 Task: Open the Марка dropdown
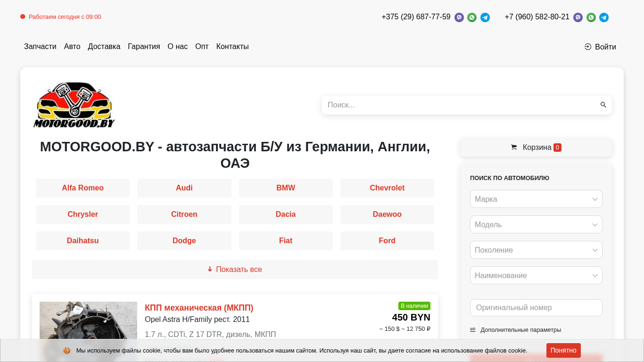point(536,199)
